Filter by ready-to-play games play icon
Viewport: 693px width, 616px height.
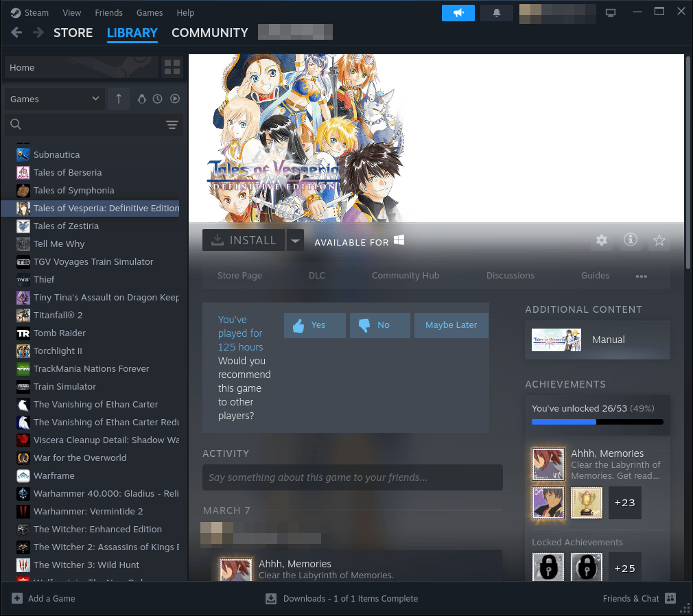[174, 99]
